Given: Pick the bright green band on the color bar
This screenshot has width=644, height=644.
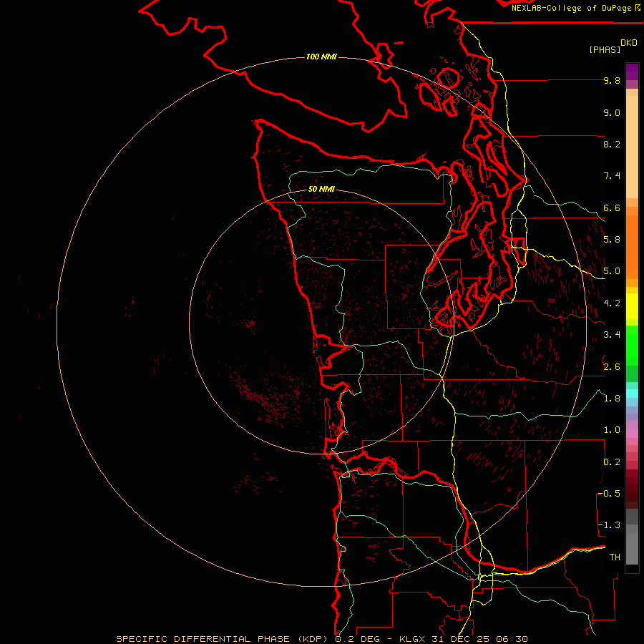Looking at the screenshot, I should [632, 346].
